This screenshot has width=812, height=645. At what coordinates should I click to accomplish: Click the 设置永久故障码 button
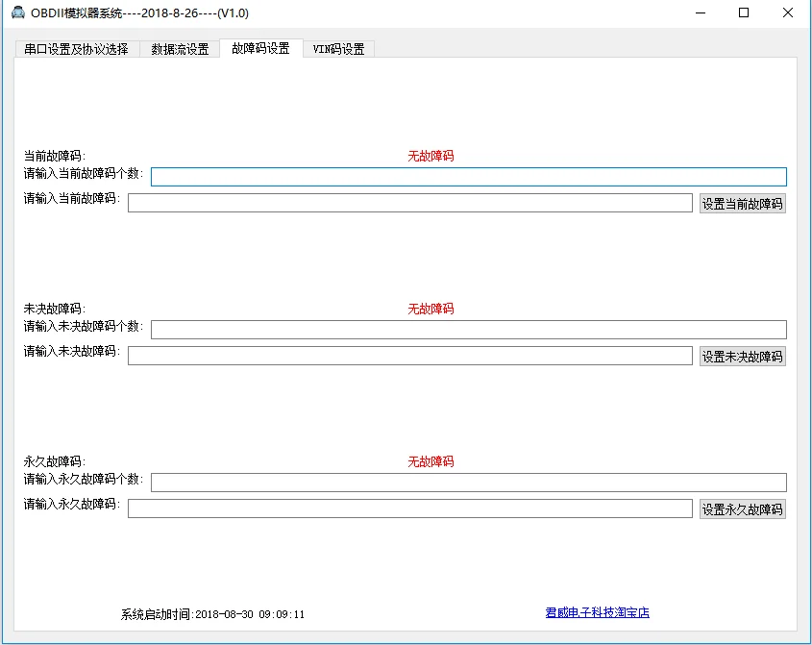743,509
